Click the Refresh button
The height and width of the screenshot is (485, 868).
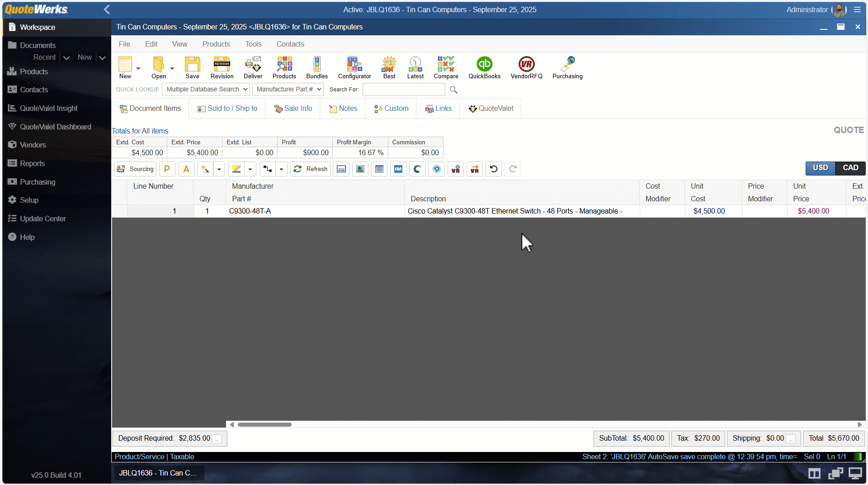click(x=310, y=169)
